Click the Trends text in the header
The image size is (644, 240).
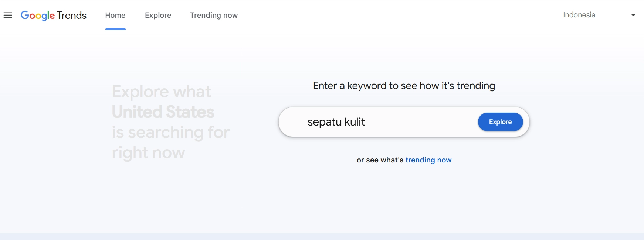point(73,15)
